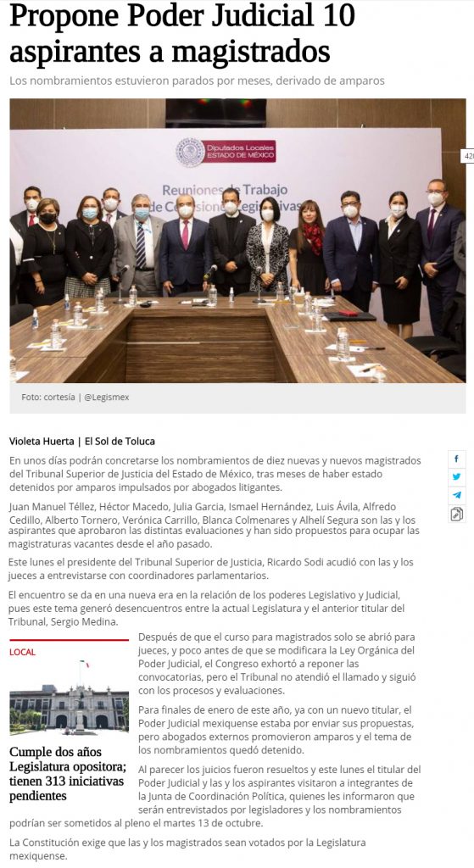Click the paragraph starting "En unos días podrán"
This screenshot has height=868, width=474.
[215, 474]
